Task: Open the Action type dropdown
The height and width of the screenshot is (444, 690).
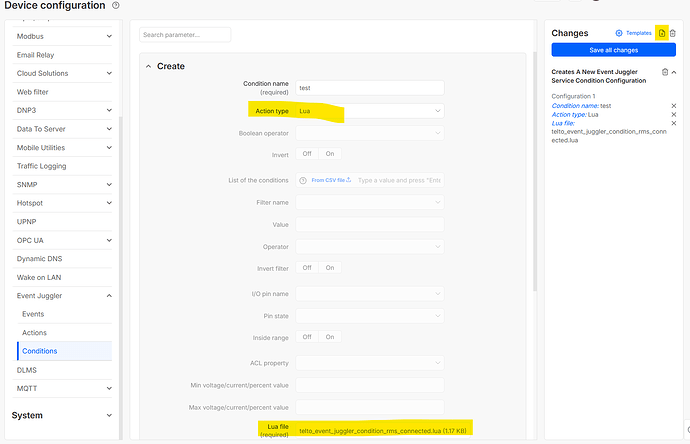Action: click(x=369, y=111)
